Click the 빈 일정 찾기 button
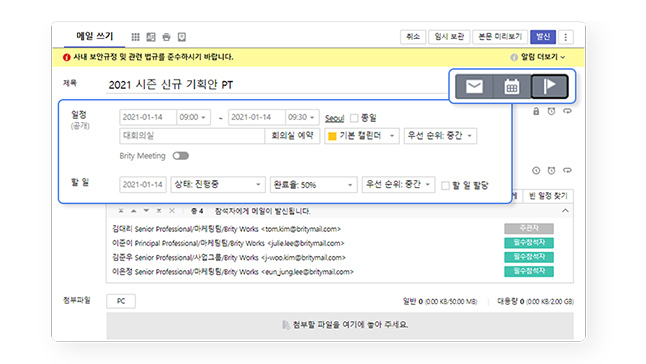This screenshot has height=364, width=646. (x=548, y=196)
